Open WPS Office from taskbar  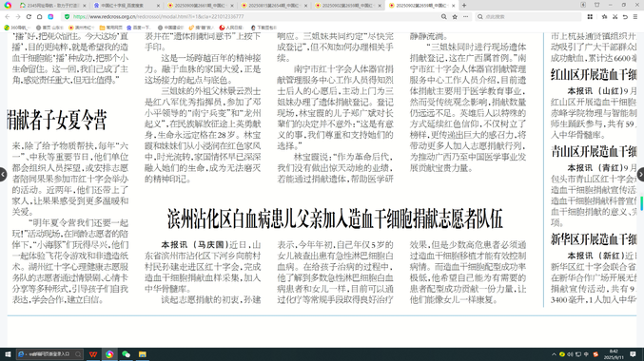[x=93, y=354]
